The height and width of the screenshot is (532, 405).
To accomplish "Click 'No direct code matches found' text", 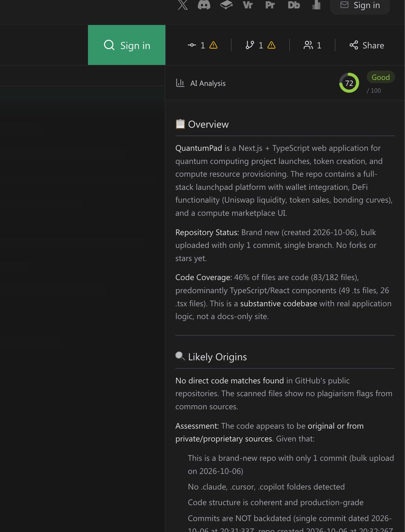I will point(230,381).
